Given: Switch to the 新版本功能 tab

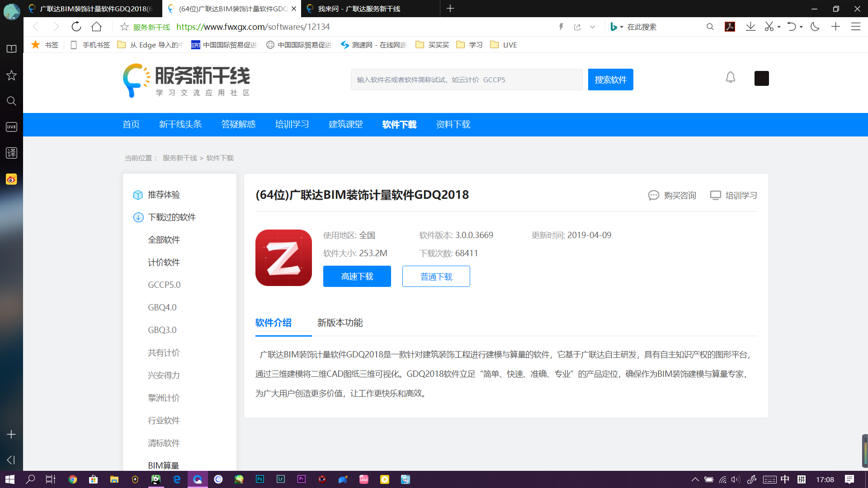Looking at the screenshot, I should click(340, 323).
